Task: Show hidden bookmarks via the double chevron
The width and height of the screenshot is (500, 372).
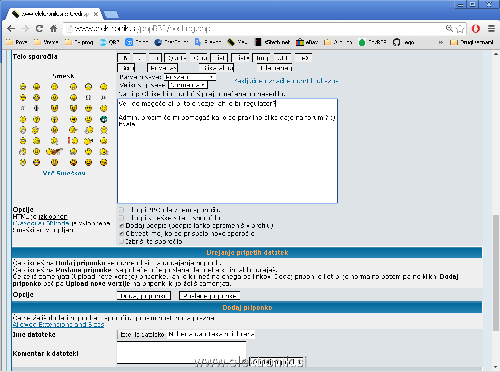Action: [x=441, y=42]
